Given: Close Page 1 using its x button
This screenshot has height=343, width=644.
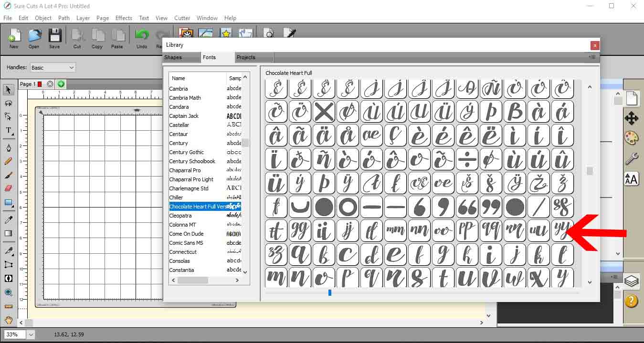Looking at the screenshot, I should pos(50,84).
